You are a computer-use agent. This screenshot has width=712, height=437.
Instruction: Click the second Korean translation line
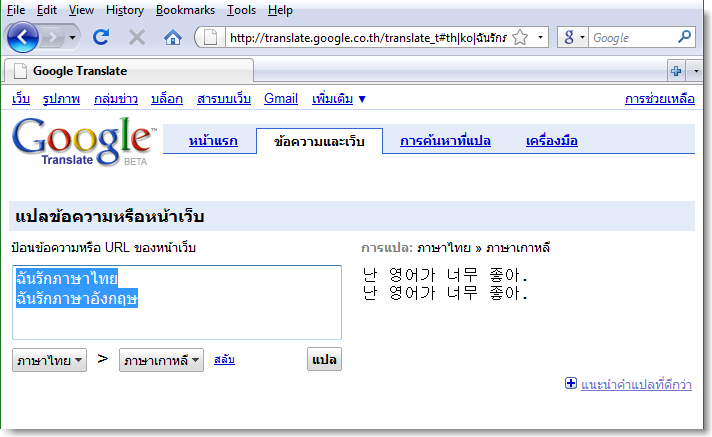[x=445, y=293]
